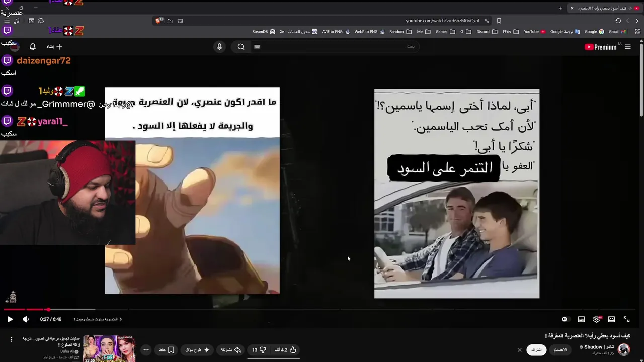This screenshot has width=644, height=362.
Task: Click the YouTube search magnifier button
Action: point(241,47)
